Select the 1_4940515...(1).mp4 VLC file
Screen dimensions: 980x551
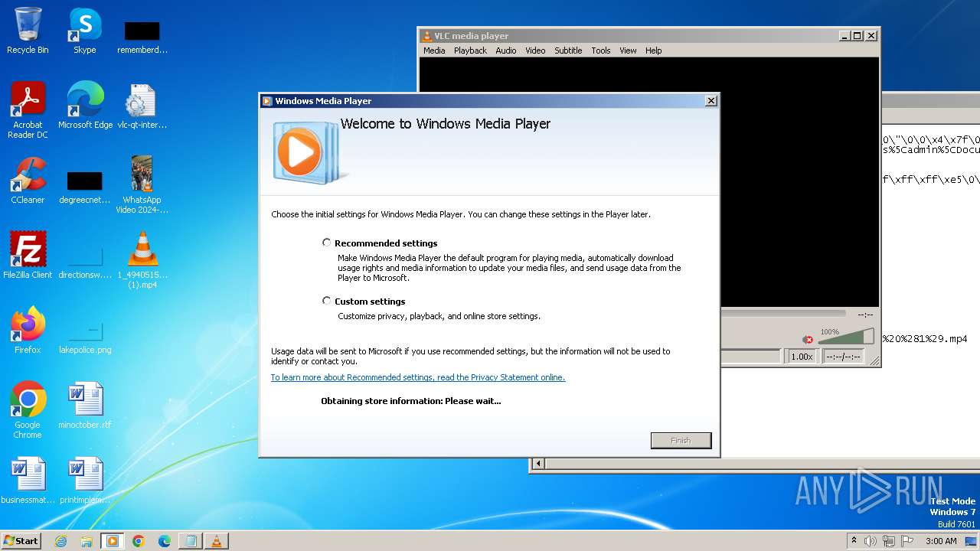(x=142, y=260)
